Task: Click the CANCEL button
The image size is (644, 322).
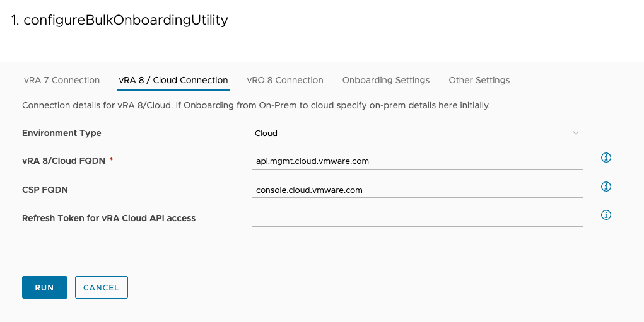Action: (102, 287)
